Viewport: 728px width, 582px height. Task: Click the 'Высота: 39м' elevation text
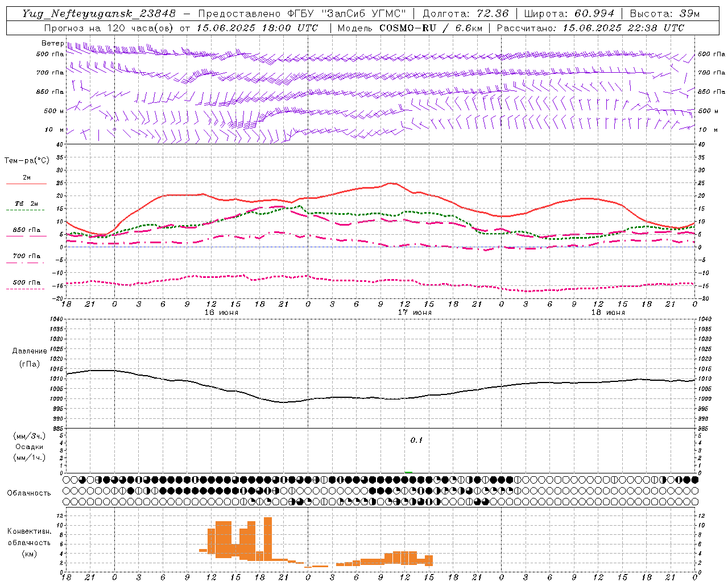point(665,14)
